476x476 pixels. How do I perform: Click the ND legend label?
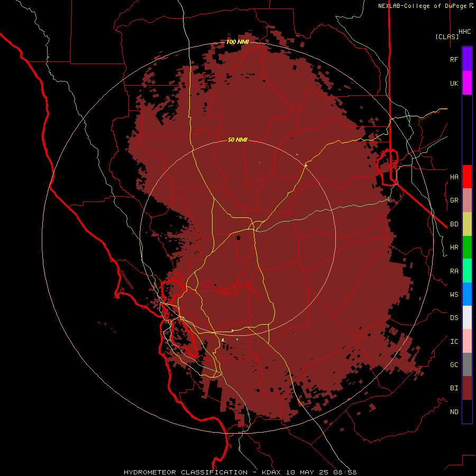click(454, 412)
